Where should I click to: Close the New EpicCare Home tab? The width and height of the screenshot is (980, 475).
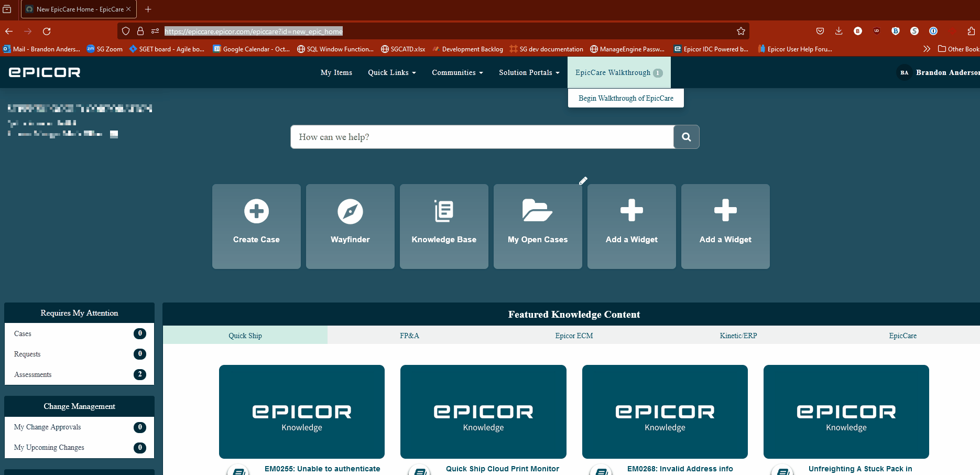(128, 9)
